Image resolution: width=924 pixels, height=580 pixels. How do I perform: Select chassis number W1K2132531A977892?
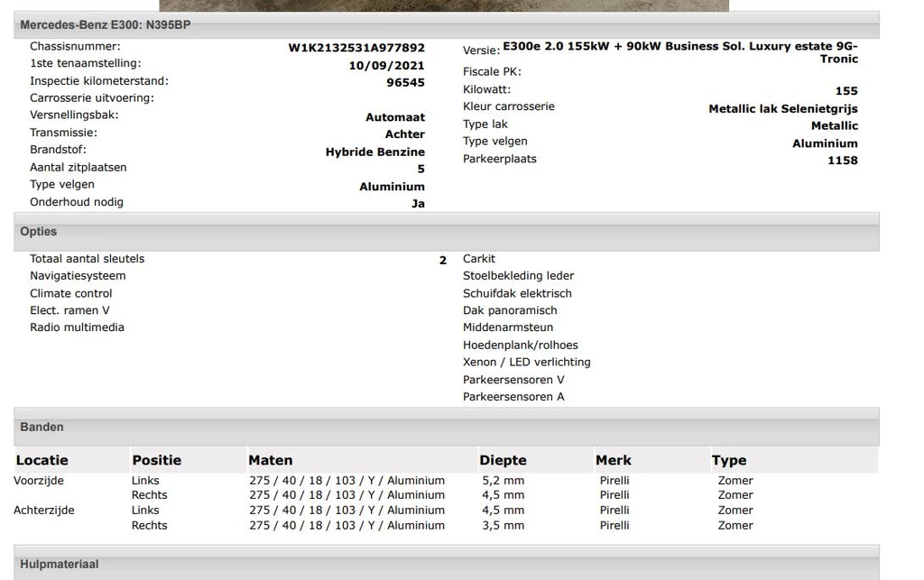(356, 49)
